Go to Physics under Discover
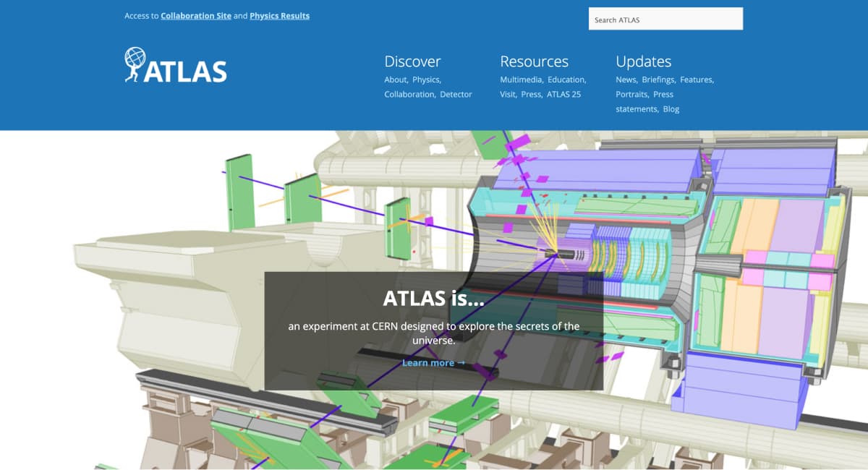Image resolution: width=868 pixels, height=470 pixels. tap(426, 80)
